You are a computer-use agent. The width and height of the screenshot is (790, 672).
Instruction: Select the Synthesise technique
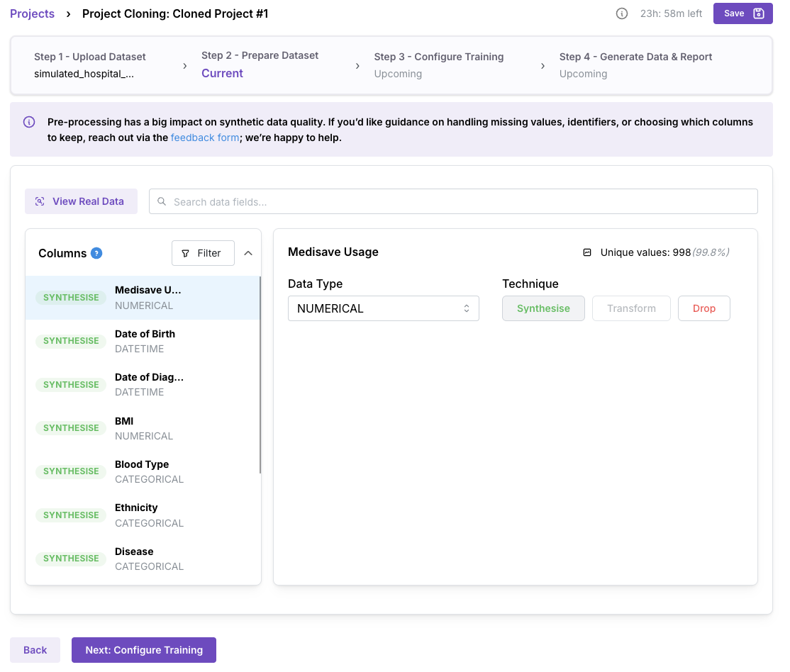click(543, 308)
